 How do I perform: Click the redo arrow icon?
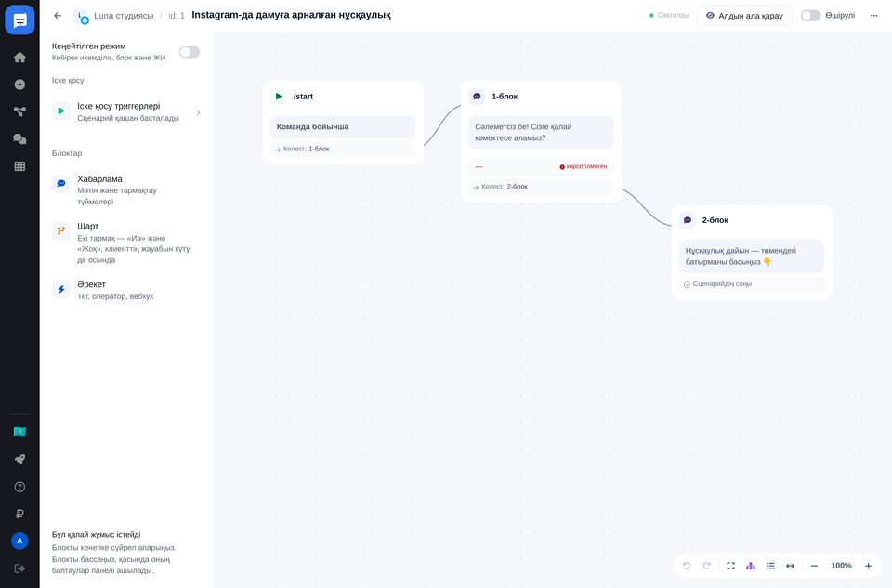(x=706, y=566)
